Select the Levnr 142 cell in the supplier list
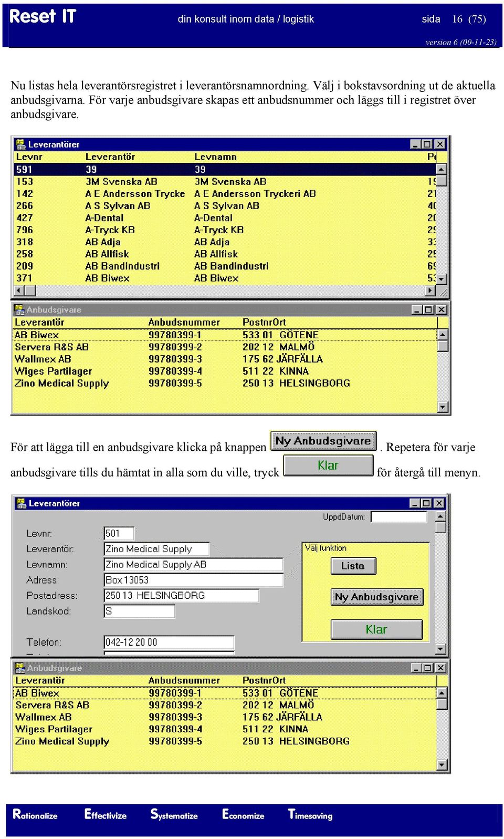Image resolution: width=504 pixels, height=839 pixels. (x=24, y=193)
